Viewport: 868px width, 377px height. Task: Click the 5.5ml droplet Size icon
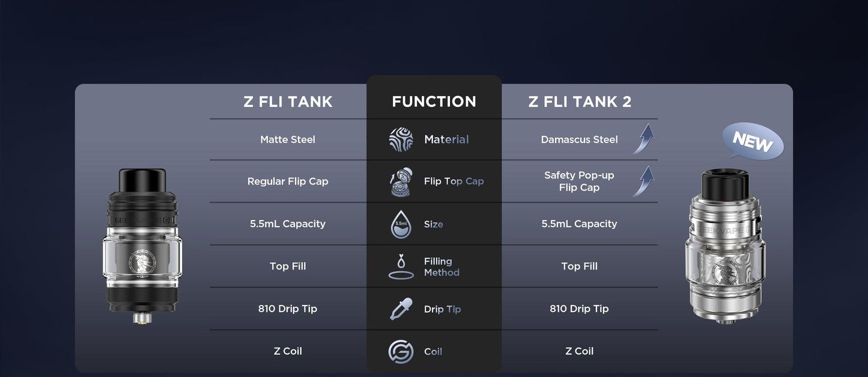point(401,224)
